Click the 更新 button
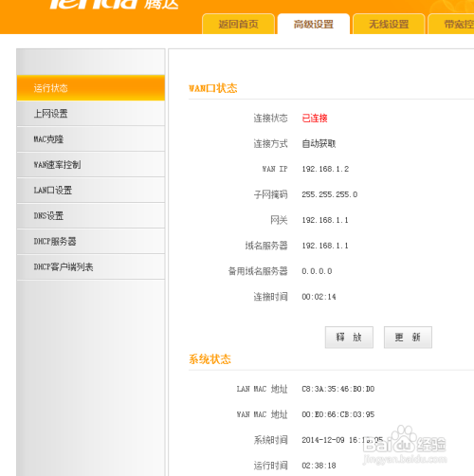 408,338
